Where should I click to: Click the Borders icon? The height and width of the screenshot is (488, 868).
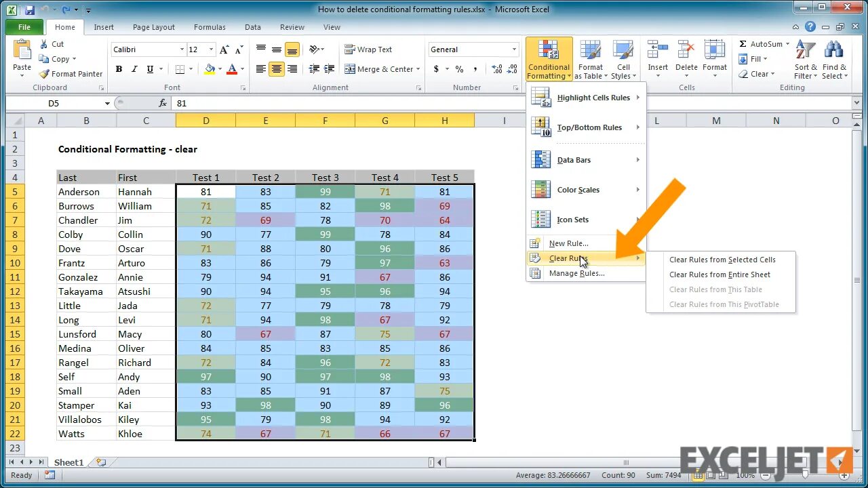180,69
